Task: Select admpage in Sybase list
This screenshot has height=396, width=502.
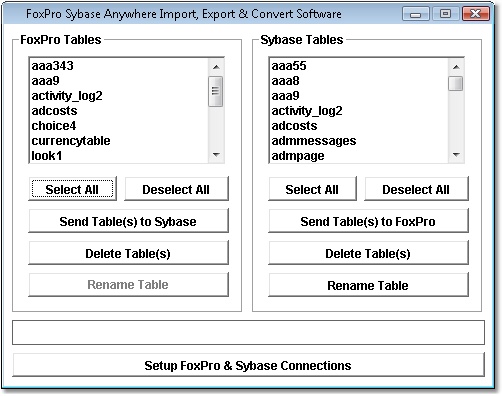Action: [x=359, y=155]
